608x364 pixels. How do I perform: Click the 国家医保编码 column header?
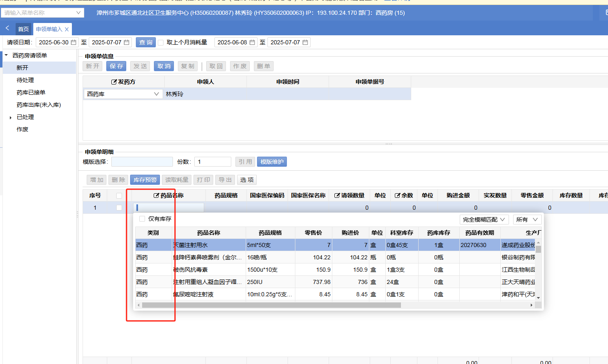[x=267, y=195]
